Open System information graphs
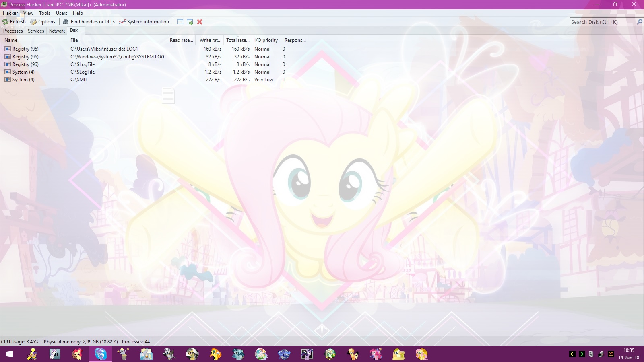644x362 pixels. [x=144, y=22]
